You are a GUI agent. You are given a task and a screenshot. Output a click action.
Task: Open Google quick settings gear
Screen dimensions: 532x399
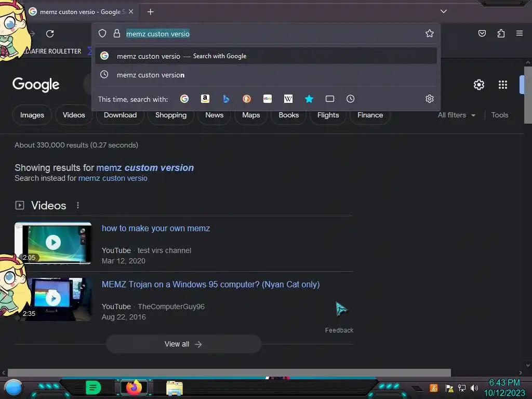click(478, 85)
